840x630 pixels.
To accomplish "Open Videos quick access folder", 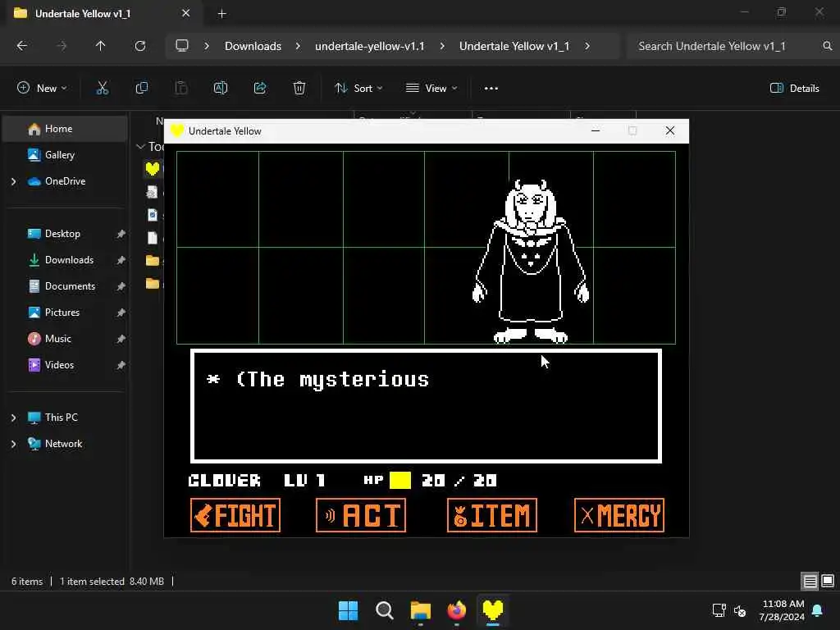I will coord(59,365).
